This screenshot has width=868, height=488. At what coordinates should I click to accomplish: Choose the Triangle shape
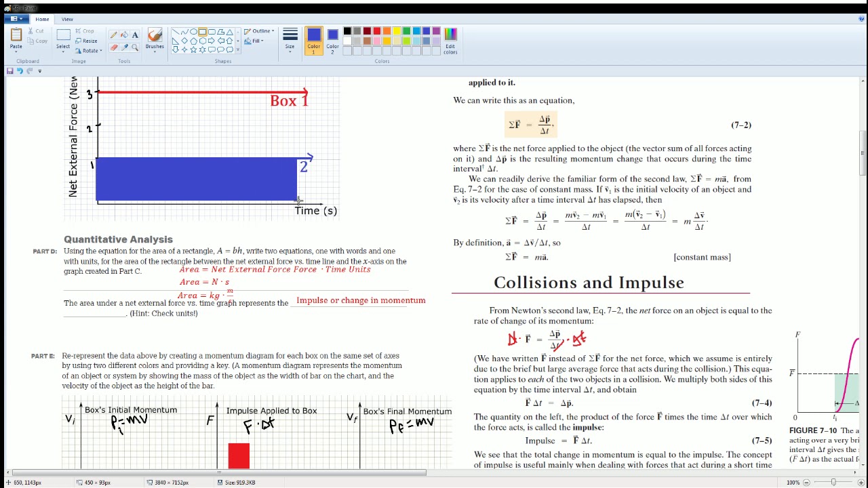229,32
